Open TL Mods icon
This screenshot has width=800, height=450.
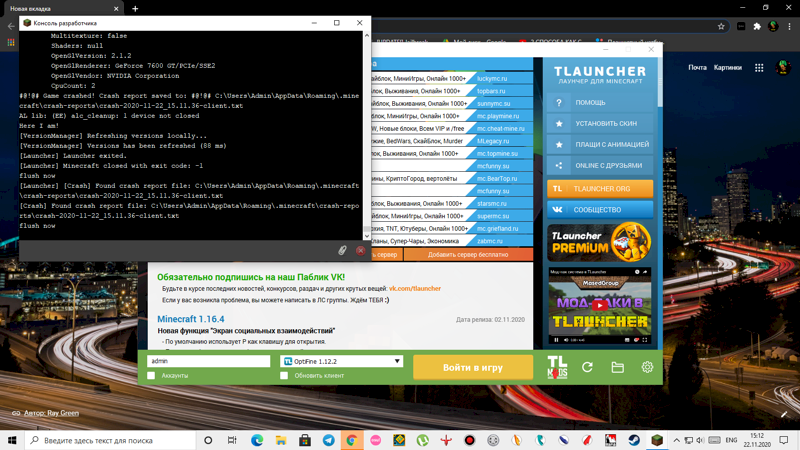tap(557, 367)
